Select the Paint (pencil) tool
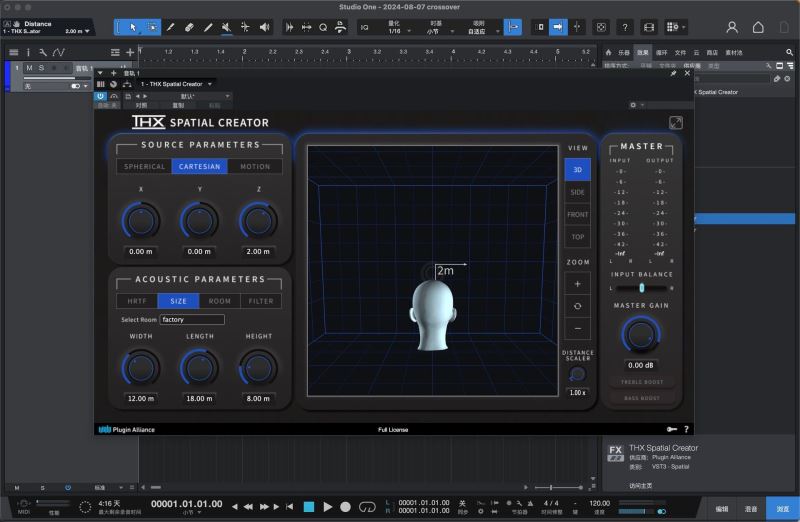 (208, 27)
